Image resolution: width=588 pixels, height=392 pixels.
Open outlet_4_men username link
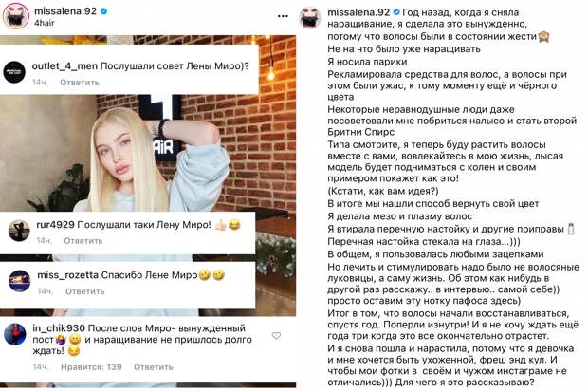coord(64,66)
